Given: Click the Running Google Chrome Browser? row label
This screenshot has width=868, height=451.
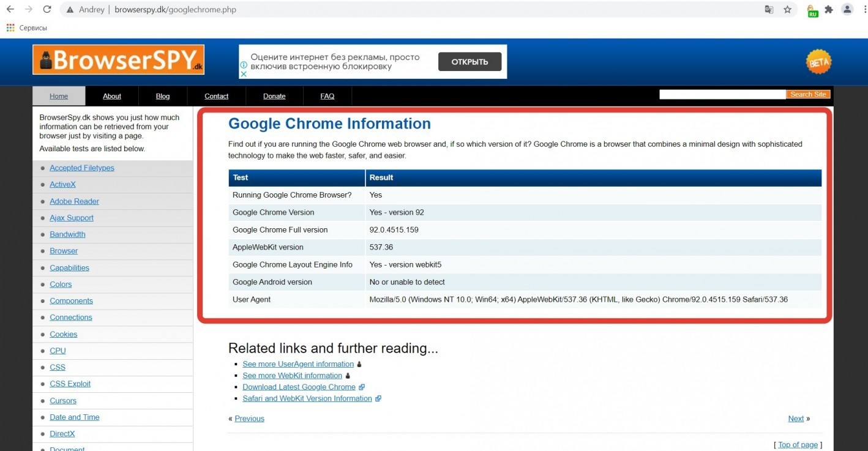Looking at the screenshot, I should pos(292,195).
